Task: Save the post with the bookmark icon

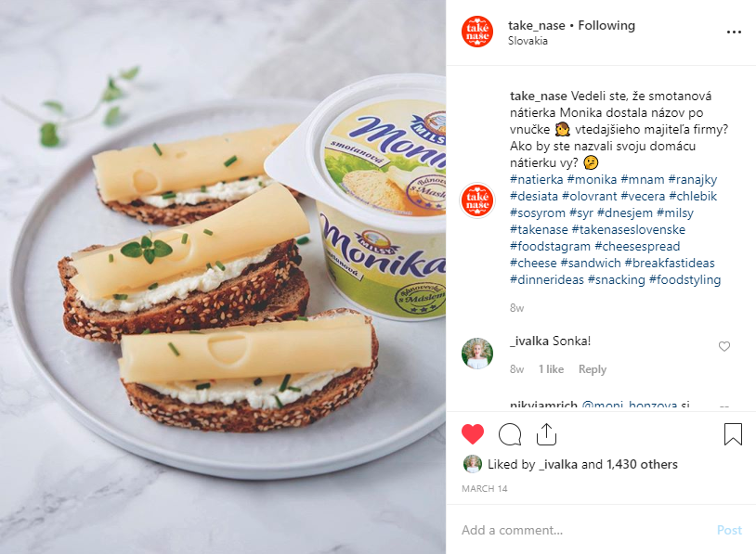Action: pyautogui.click(x=733, y=434)
